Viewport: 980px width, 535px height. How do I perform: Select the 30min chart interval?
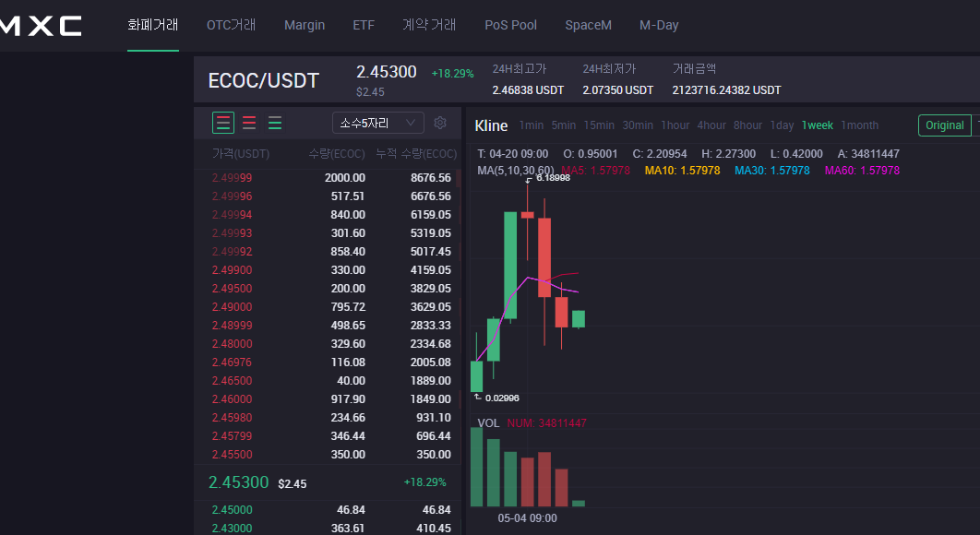click(x=638, y=125)
